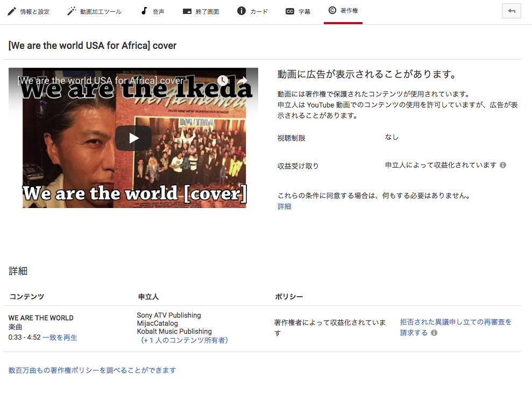Screen dimensions: 532x401
Task: Switch to the 音声 tab
Action: pos(152,11)
